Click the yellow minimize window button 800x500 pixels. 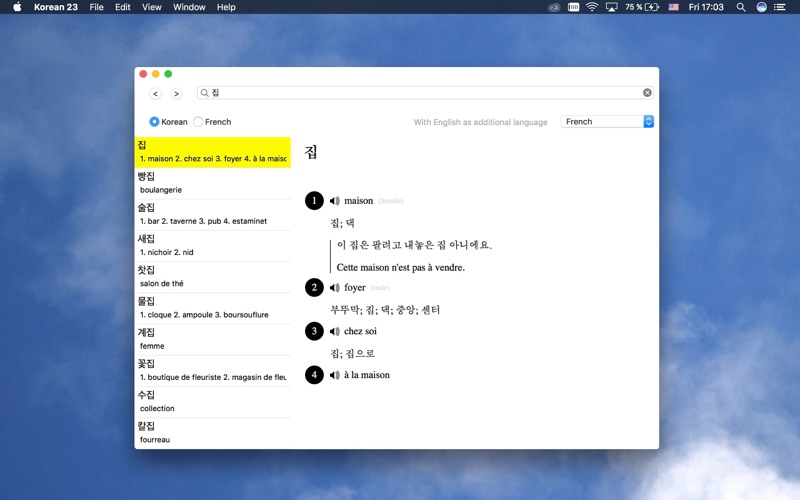[x=156, y=74]
